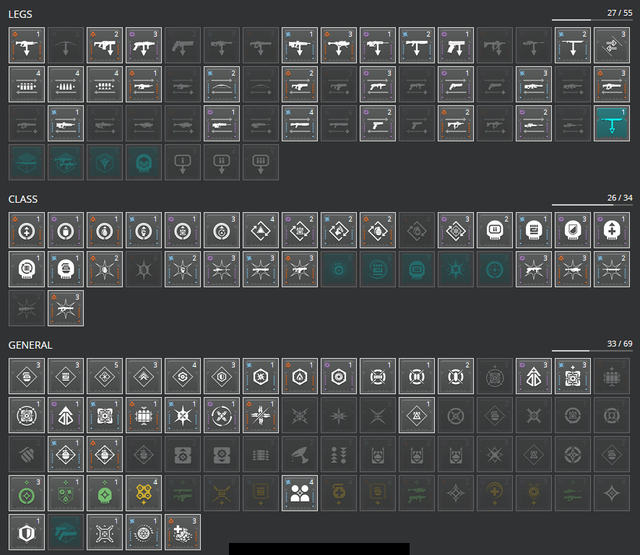The height and width of the screenshot is (555, 640).
Task: Select the yellow four-circle mod costing 4
Action: tap(144, 493)
